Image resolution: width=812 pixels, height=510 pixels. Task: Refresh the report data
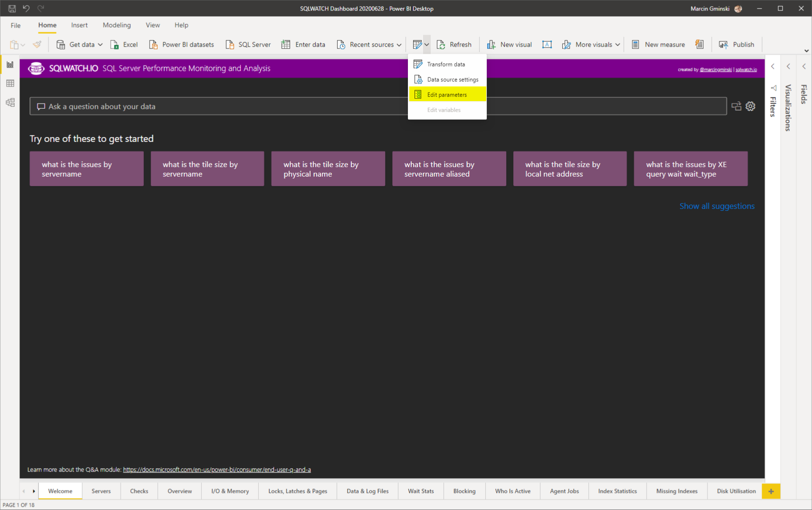click(x=454, y=45)
